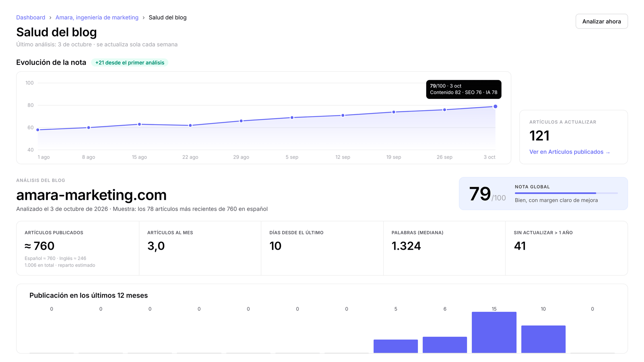
Task: Go to Amara, ingeniería de marketing breadcrumb
Action: (97, 17)
